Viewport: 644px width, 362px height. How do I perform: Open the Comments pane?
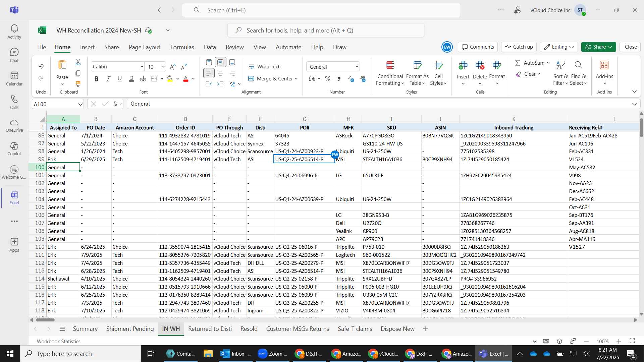coord(478,47)
